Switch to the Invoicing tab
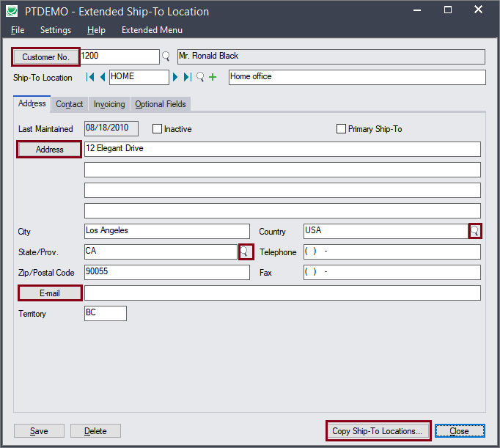500x448 pixels. click(109, 104)
